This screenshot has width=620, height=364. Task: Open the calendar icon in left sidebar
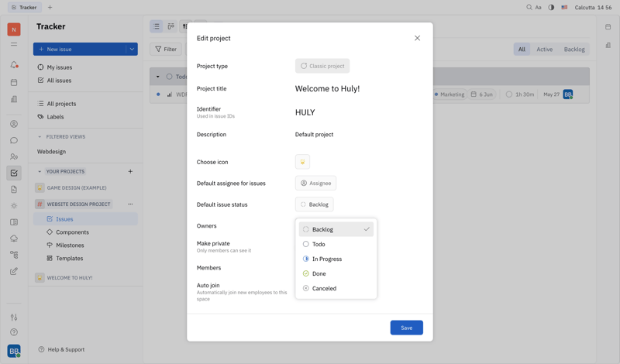(14, 82)
